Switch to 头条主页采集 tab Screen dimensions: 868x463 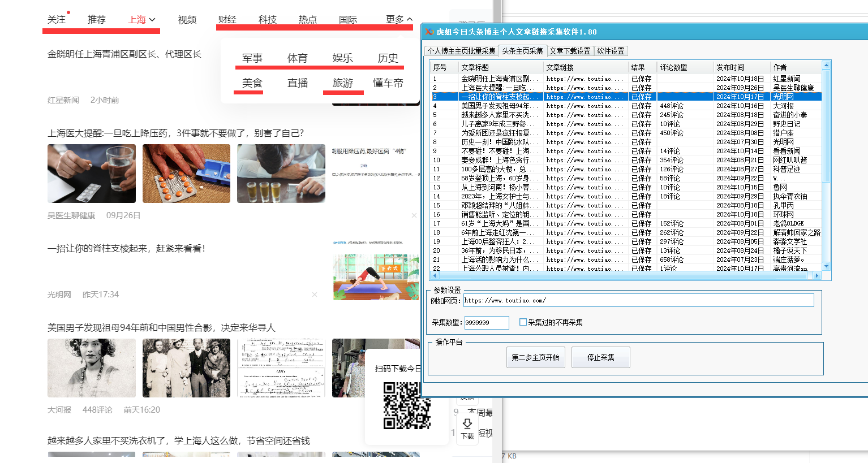coord(523,51)
